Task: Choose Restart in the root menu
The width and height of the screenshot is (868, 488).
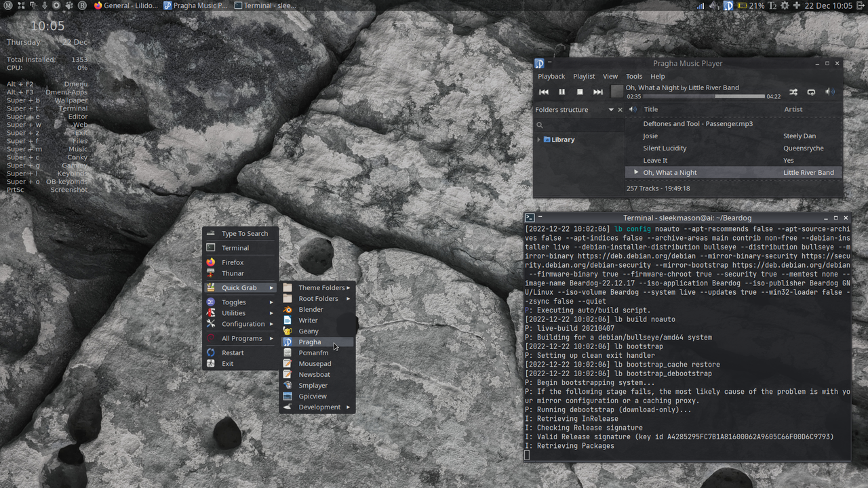Action: (x=241, y=353)
